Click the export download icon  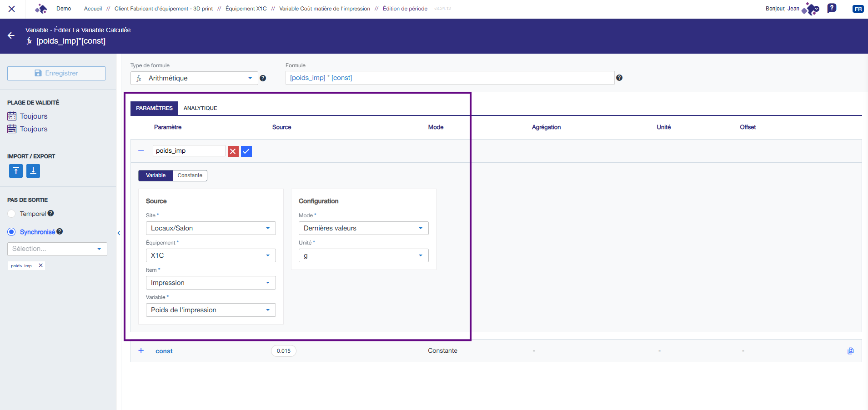click(33, 171)
